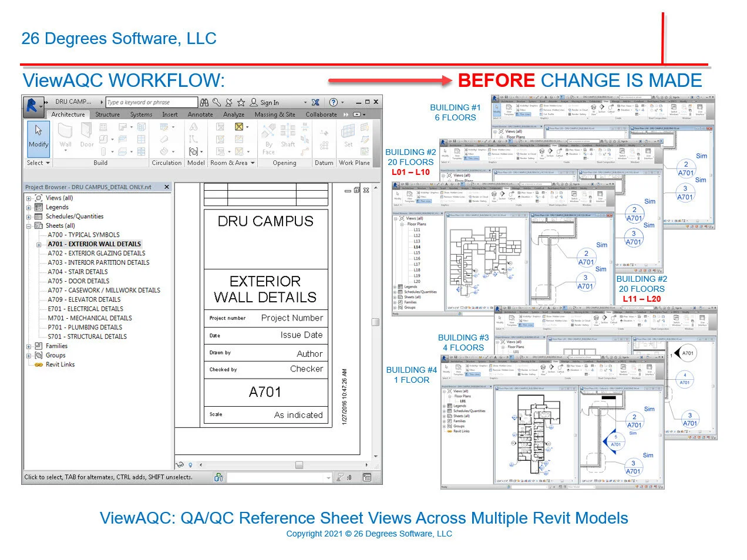Expand the Families node
The width and height of the screenshot is (747, 560).
pyautogui.click(x=28, y=346)
